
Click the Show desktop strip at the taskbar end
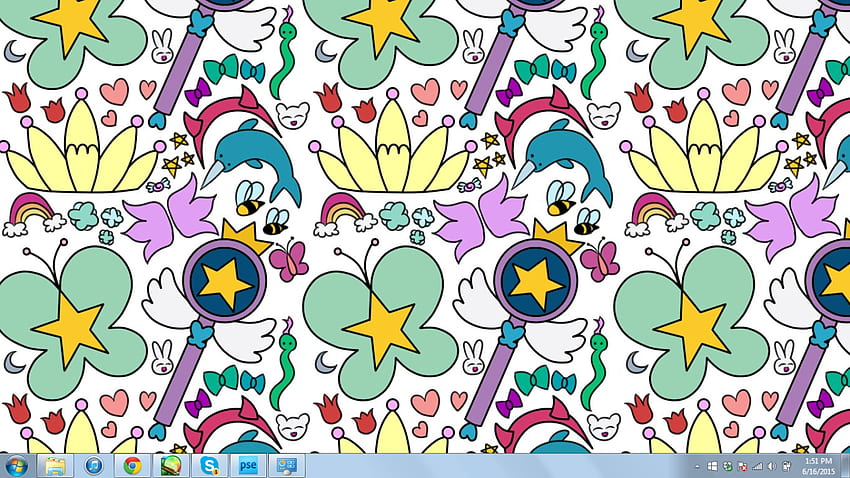pyautogui.click(x=845, y=466)
